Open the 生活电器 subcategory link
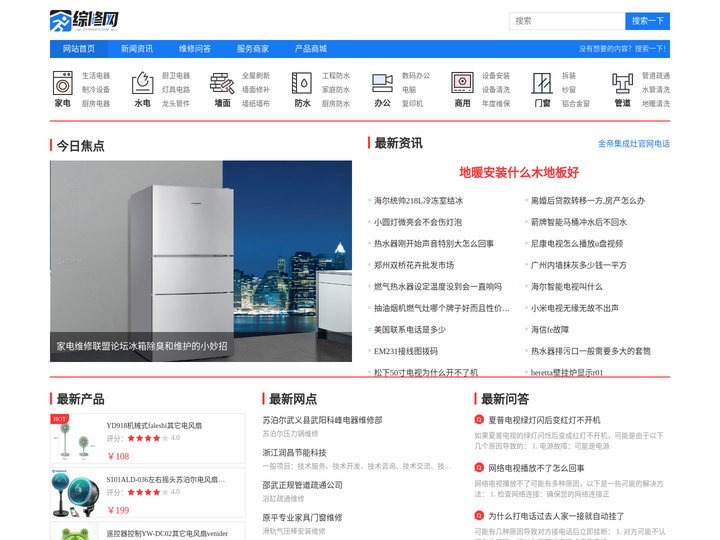This screenshot has width=720, height=540. click(96, 76)
